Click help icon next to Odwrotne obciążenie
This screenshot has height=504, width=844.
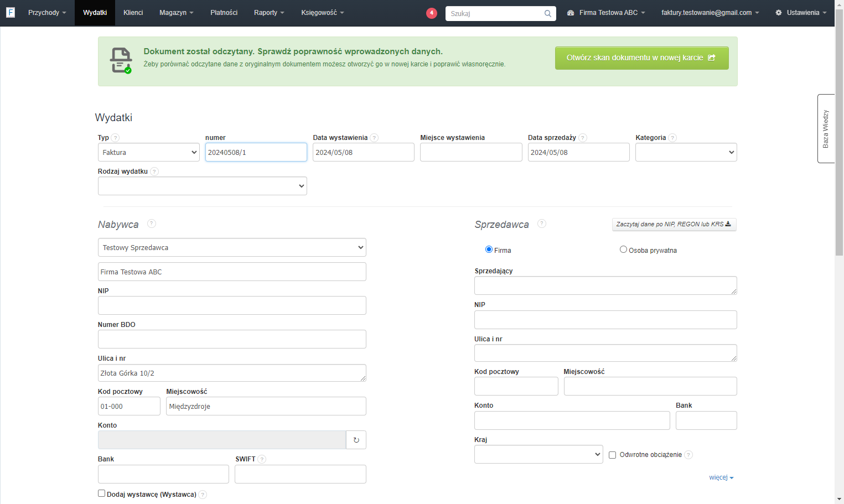coord(688,455)
